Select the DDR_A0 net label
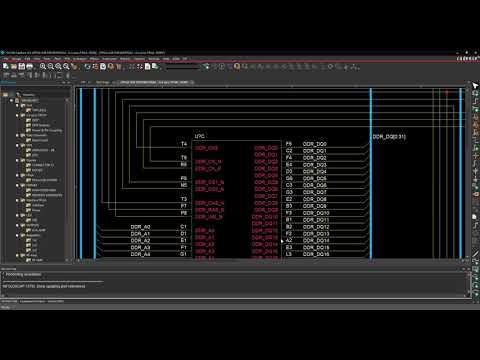Screen dimensions: 480x360 (x=140, y=227)
